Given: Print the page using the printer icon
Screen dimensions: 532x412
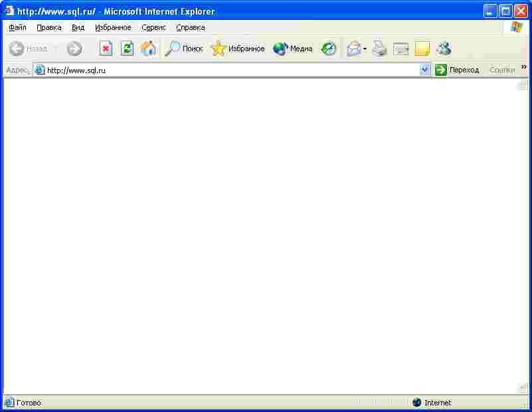Looking at the screenshot, I should (x=379, y=49).
